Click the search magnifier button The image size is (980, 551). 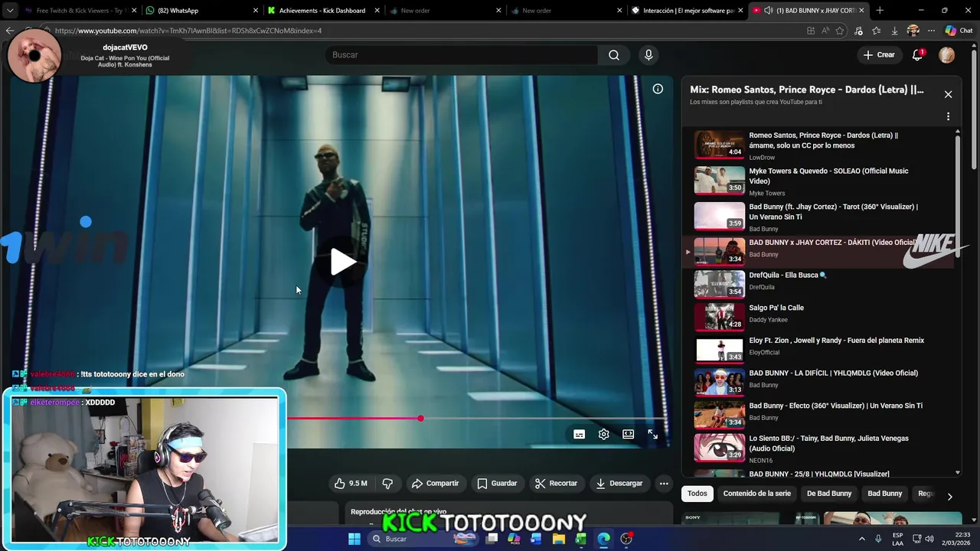coord(614,55)
